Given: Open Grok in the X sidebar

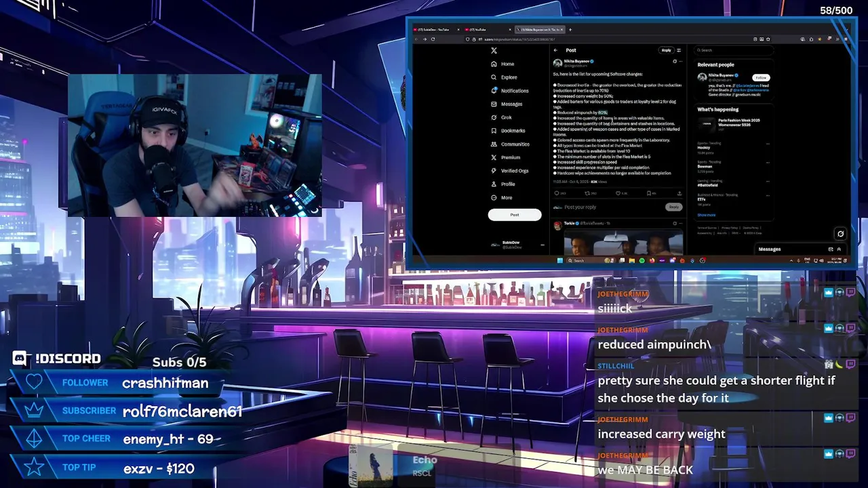Looking at the screenshot, I should point(502,117).
